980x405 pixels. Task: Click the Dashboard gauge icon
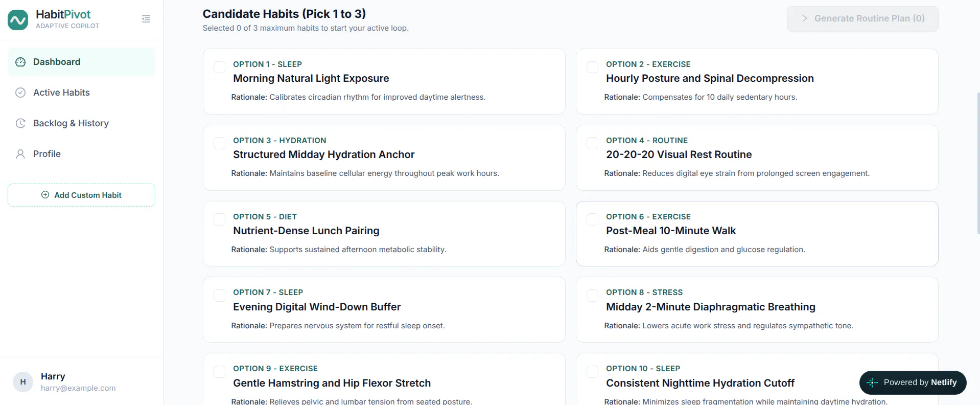click(x=20, y=62)
